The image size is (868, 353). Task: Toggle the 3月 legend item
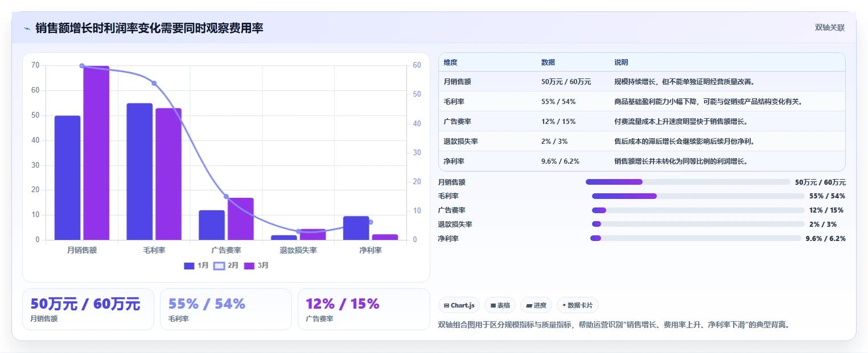tap(256, 265)
